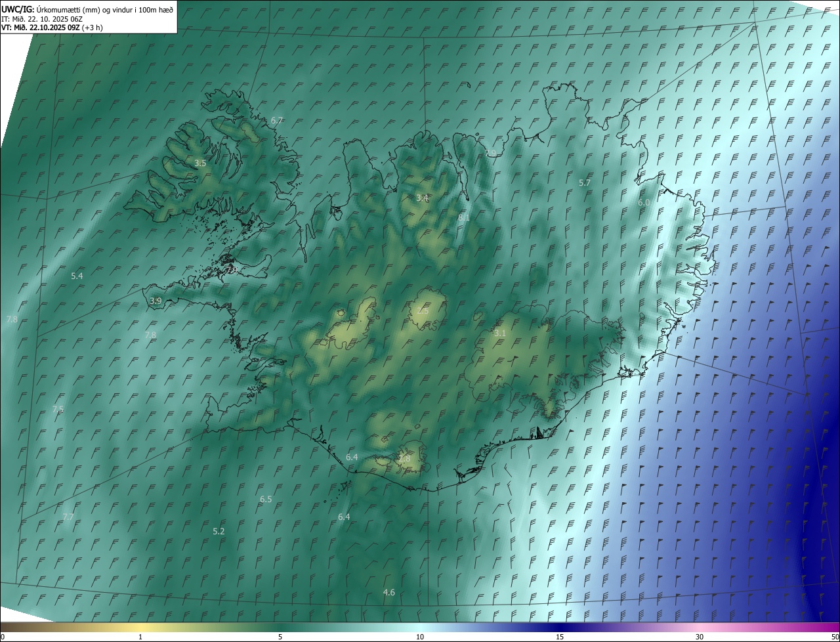Screen dimensions: 840x642
Task: Click the 3.1 value over the glacier
Action: coord(500,333)
